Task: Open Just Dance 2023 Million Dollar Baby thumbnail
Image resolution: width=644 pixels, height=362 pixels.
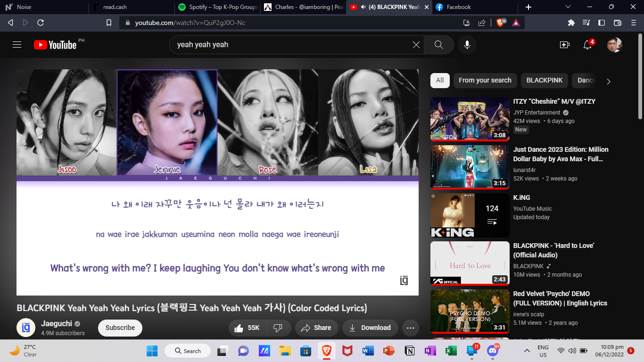Action: [x=470, y=167]
